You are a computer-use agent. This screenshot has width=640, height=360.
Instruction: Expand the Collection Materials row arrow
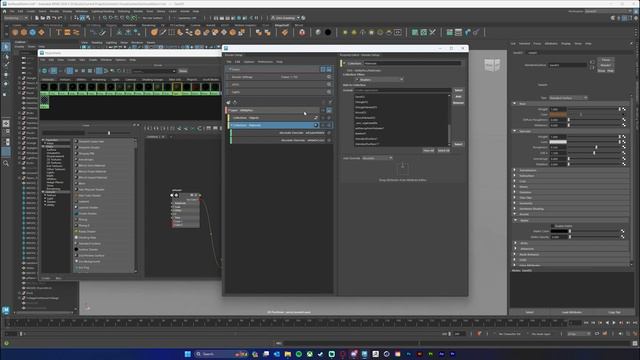232,125
